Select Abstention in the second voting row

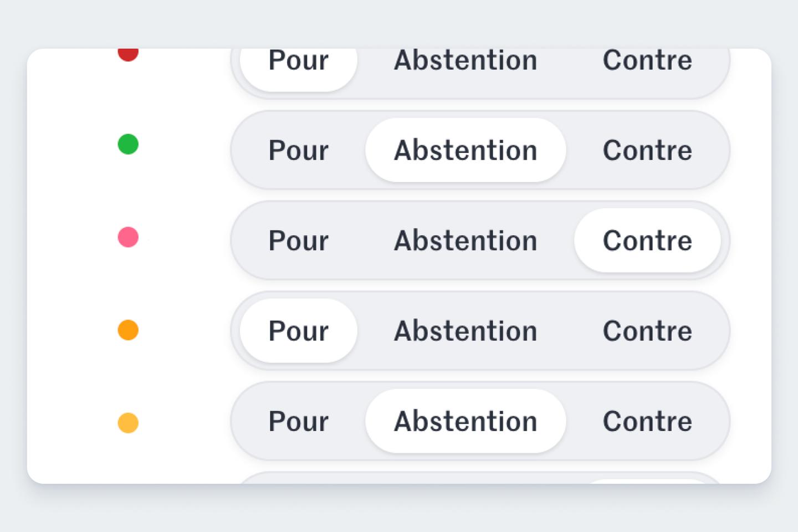tap(464, 150)
